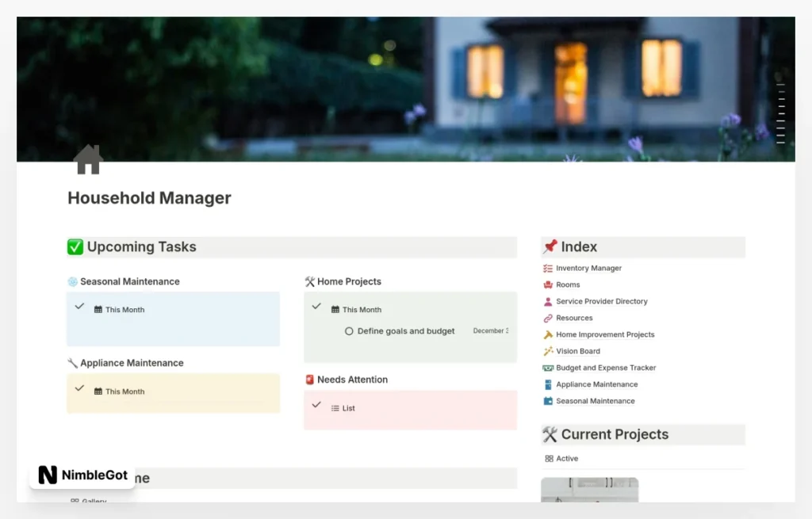Click the calendar icon in Appliance Maintenance card
The image size is (812, 519).
(x=98, y=391)
